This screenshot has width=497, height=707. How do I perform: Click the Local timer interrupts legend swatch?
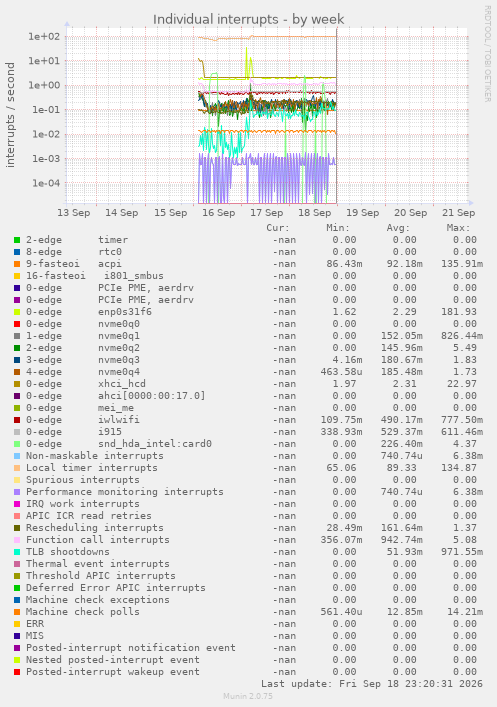17,468
